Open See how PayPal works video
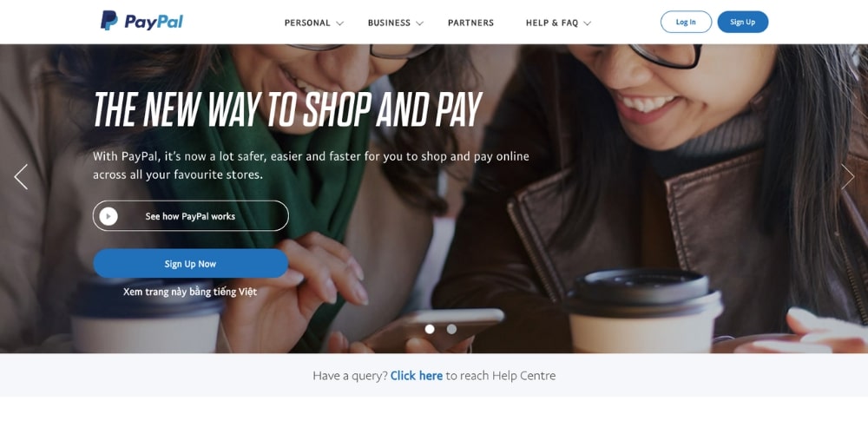 [x=190, y=216]
